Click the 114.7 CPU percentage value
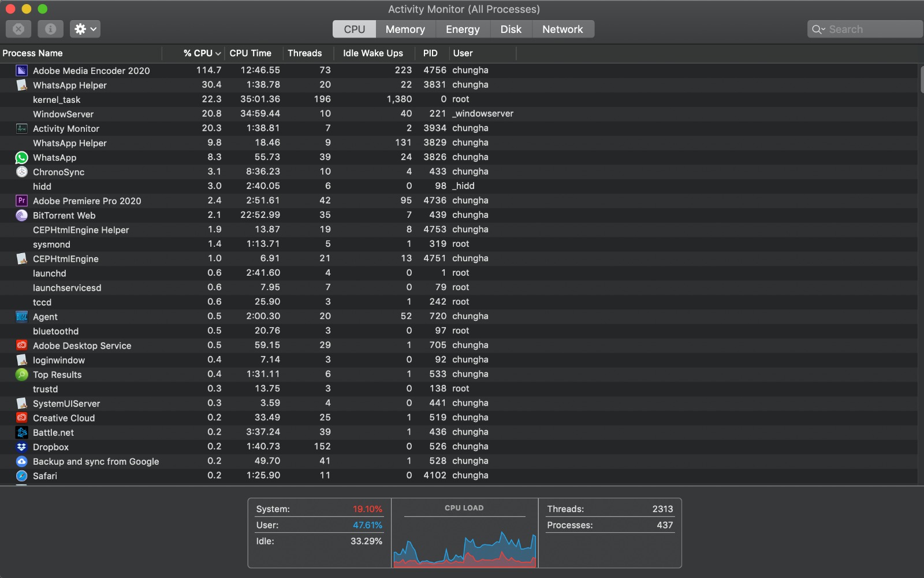This screenshot has height=578, width=924. coord(208,70)
